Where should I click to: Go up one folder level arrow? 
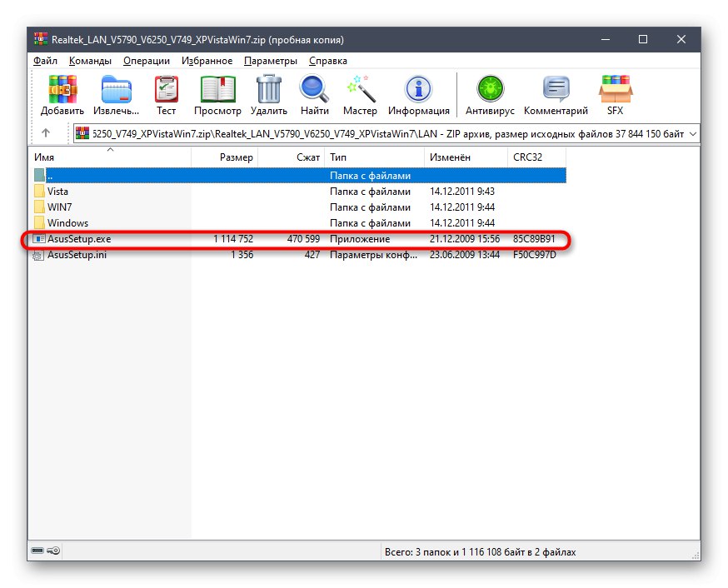pyautogui.click(x=46, y=133)
